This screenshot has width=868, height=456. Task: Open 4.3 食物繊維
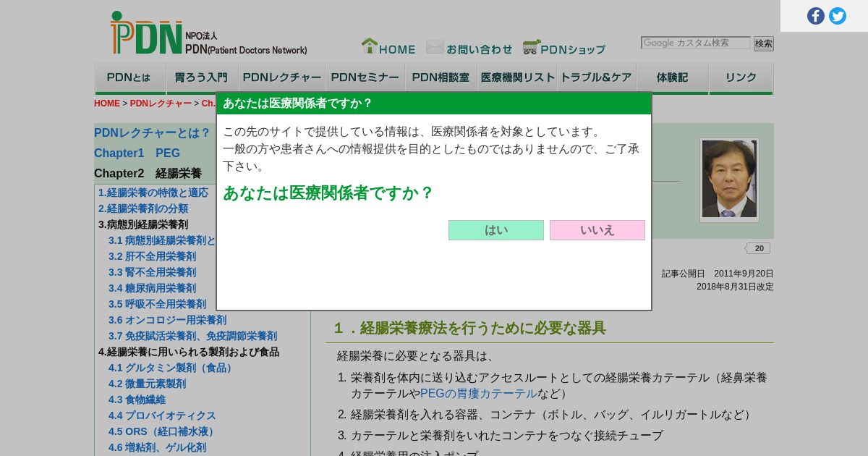(137, 400)
